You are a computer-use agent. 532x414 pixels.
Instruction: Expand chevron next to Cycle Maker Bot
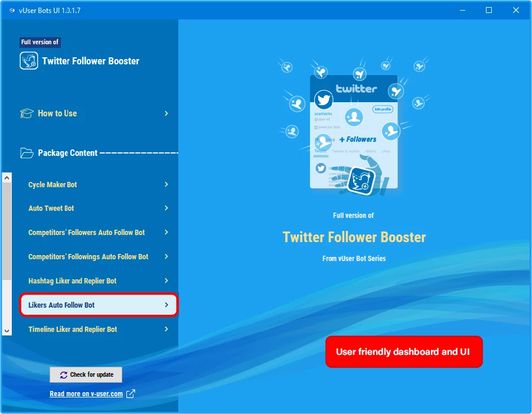click(167, 184)
